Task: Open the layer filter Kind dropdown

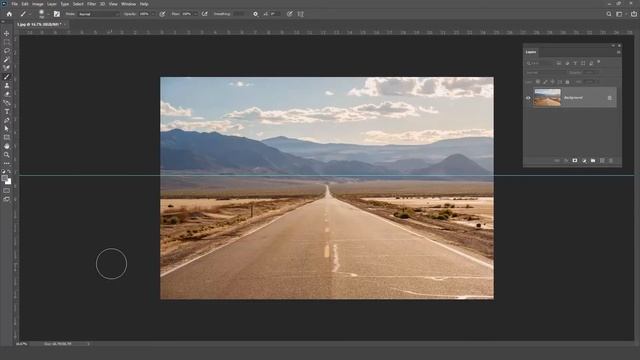Action: click(539, 63)
